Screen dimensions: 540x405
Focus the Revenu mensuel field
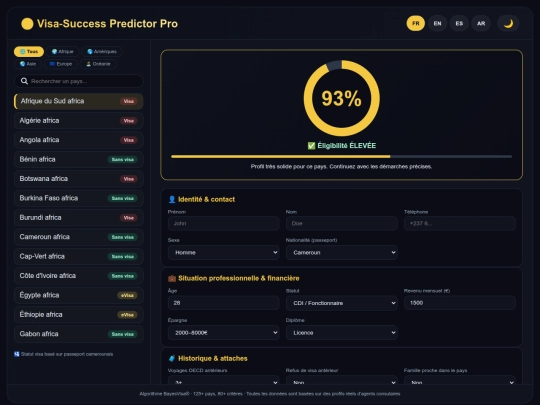[460, 303]
